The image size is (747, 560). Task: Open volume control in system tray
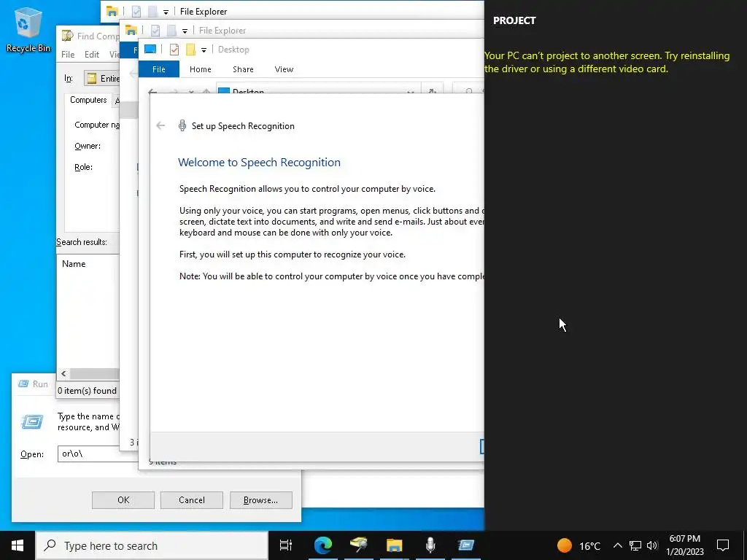click(x=652, y=545)
